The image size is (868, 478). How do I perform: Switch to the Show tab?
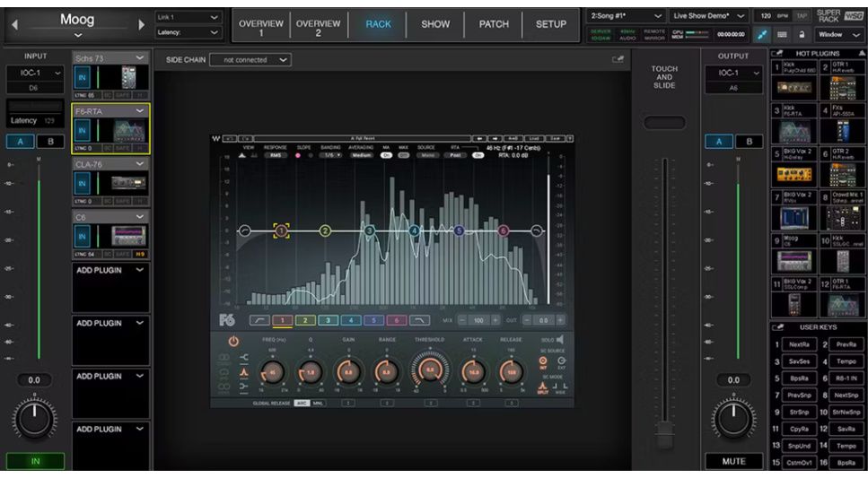435,25
